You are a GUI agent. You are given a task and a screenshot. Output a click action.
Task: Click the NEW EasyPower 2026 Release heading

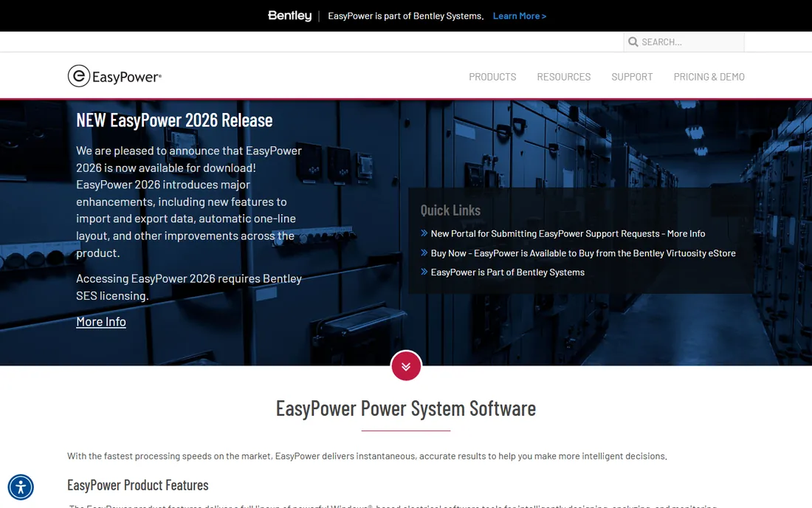click(174, 120)
